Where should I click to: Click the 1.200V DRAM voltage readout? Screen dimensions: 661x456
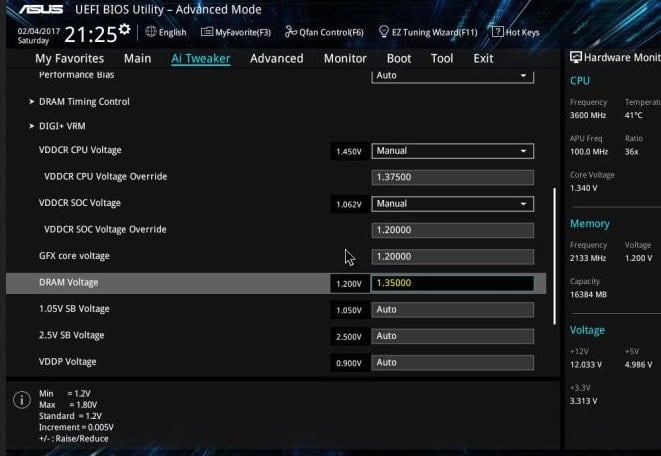349,284
